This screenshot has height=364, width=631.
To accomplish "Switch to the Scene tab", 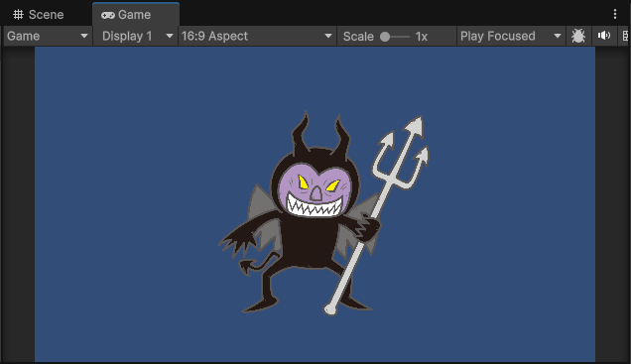I will 39,15.
